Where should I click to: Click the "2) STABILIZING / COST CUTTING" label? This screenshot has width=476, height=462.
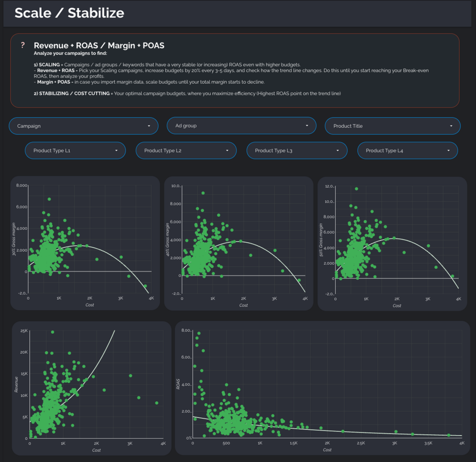72,93
